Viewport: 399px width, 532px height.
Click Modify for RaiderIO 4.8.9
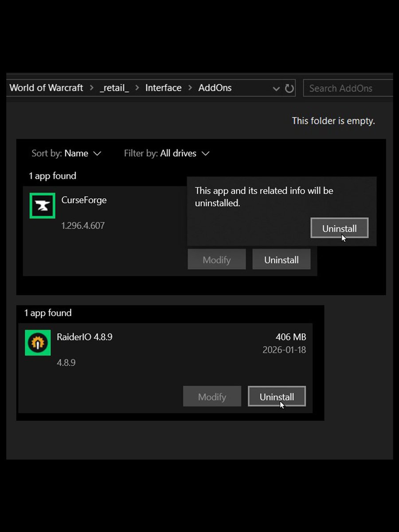(x=212, y=397)
